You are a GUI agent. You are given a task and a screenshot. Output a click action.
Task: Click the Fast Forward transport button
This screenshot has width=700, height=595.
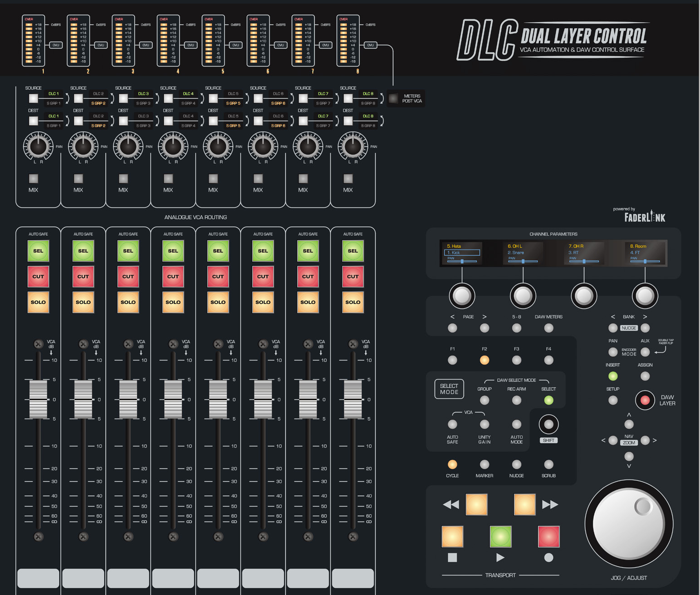(524, 504)
